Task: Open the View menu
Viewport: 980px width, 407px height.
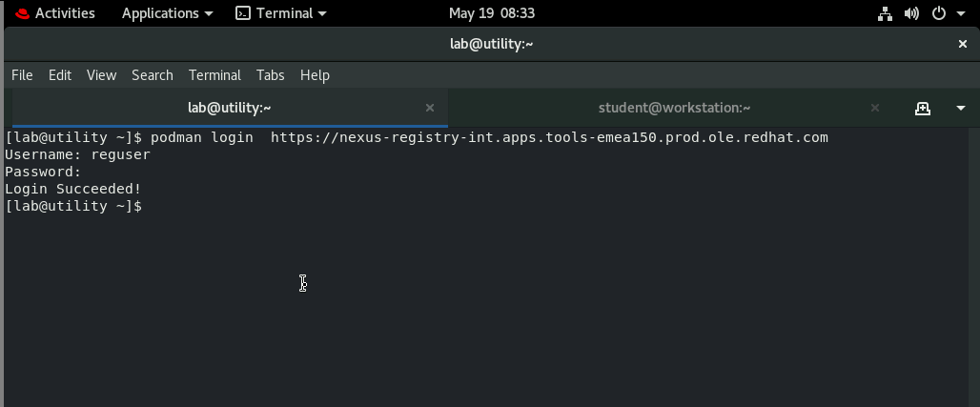Action: point(101,75)
